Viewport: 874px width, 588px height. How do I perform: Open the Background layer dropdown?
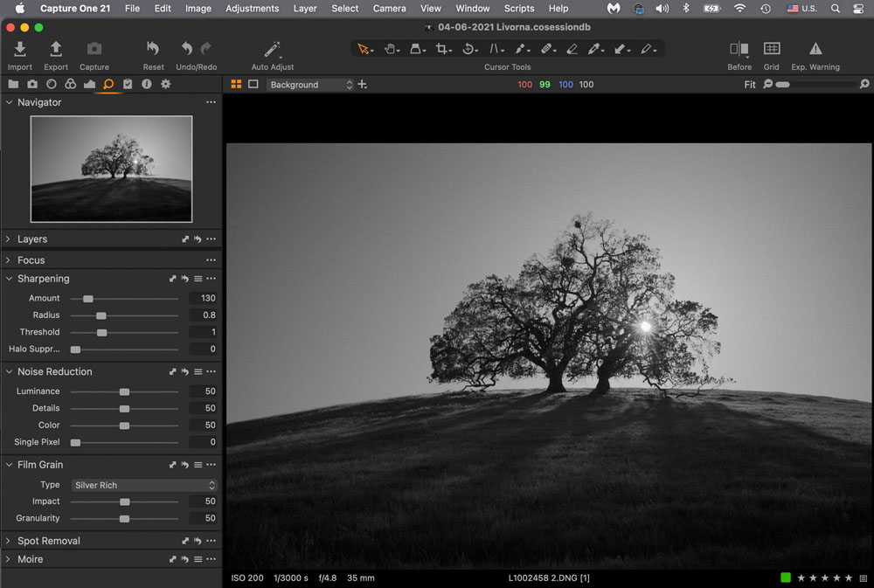point(310,85)
